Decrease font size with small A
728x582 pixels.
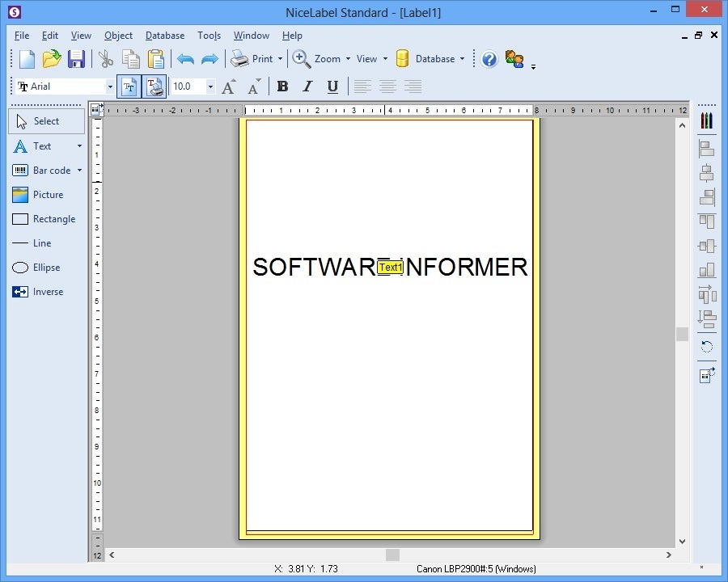click(x=254, y=86)
